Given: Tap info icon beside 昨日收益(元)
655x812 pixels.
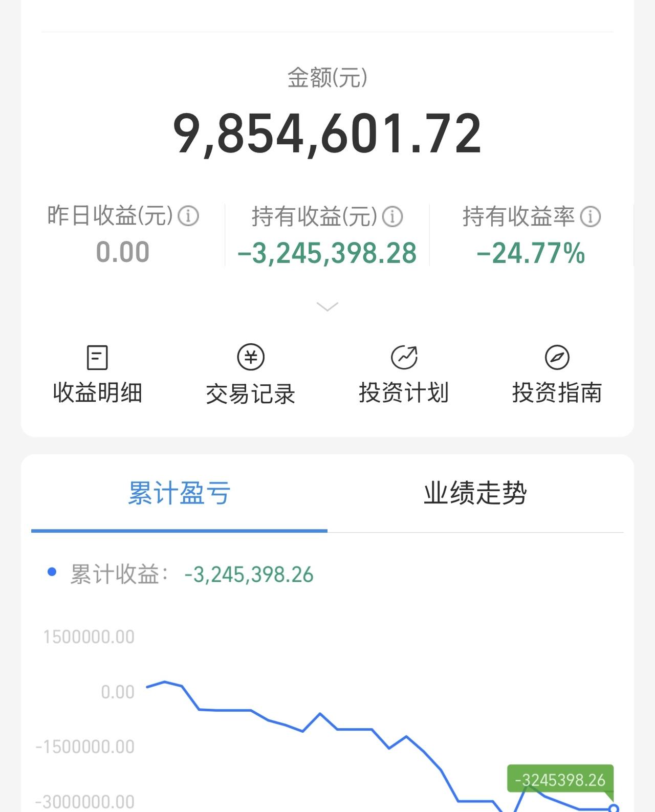Looking at the screenshot, I should click(x=188, y=216).
